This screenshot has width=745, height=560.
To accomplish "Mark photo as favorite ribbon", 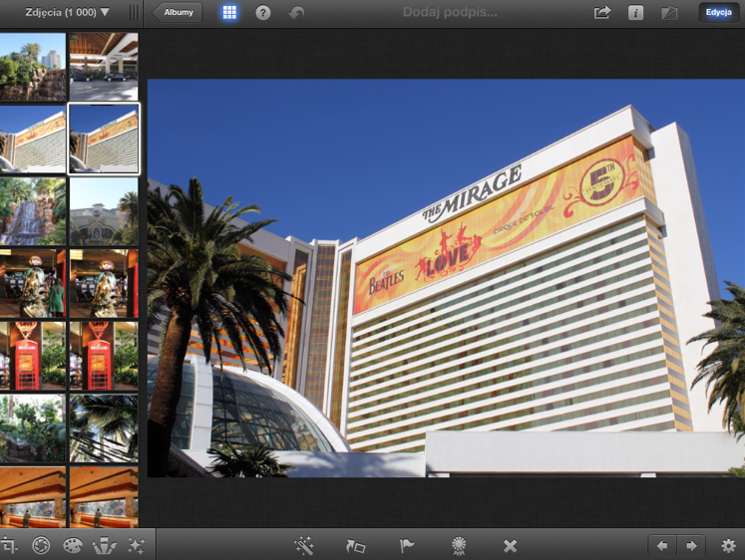I will (x=459, y=546).
